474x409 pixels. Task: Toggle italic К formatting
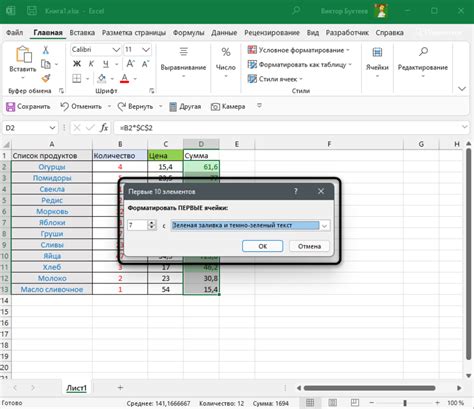pos(91,64)
